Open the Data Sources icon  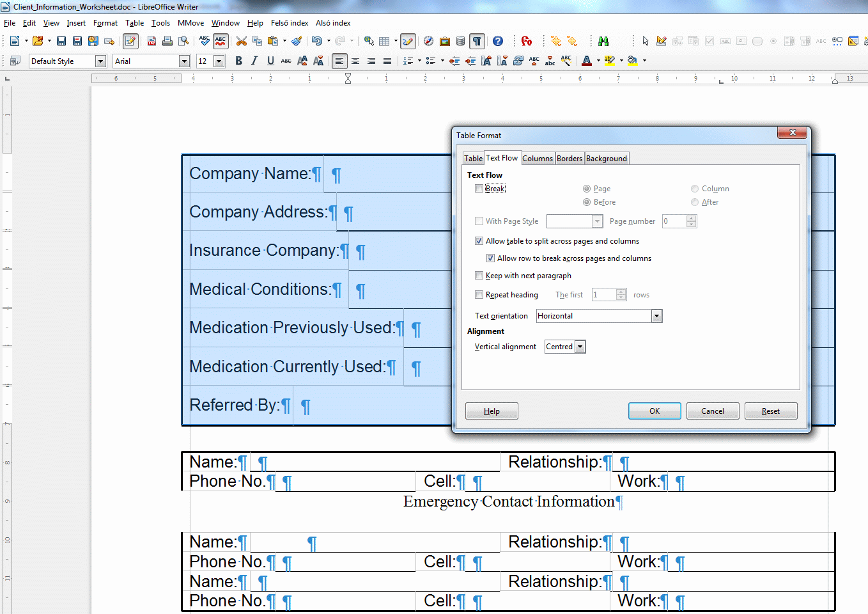coord(460,41)
